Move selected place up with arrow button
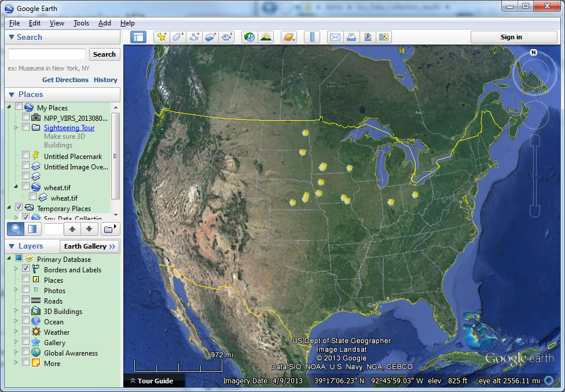This screenshot has height=392, width=565. (72, 229)
